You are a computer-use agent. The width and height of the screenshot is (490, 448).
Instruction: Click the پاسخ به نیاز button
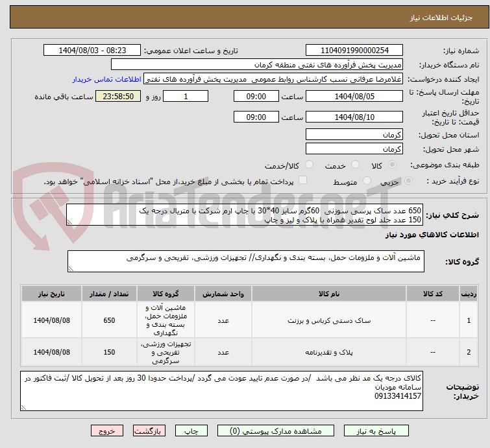376,431
